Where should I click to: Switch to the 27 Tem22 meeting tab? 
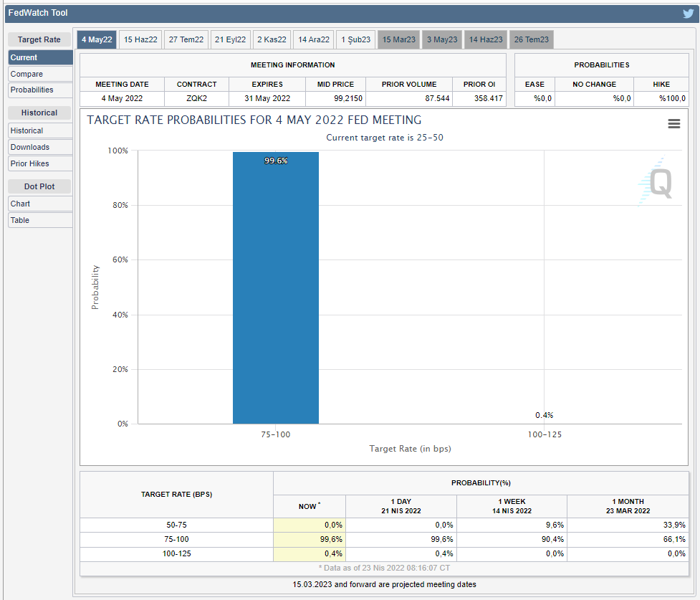click(186, 40)
